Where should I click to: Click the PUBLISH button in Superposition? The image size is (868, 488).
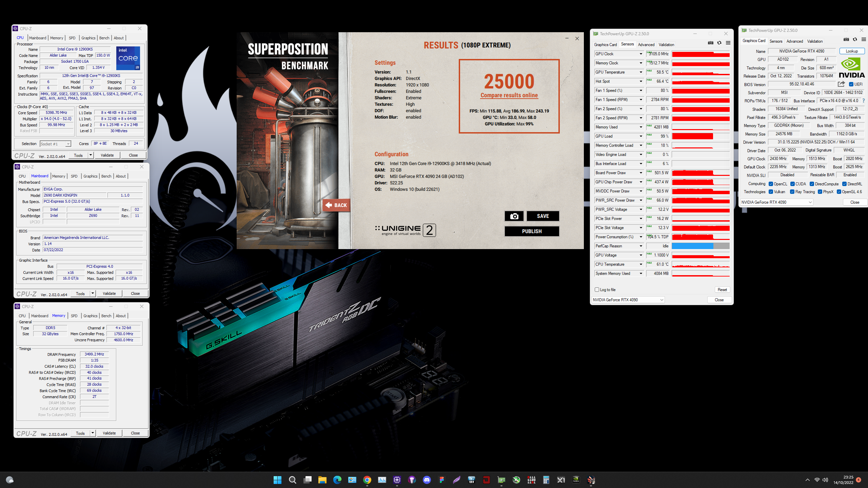pyautogui.click(x=532, y=231)
